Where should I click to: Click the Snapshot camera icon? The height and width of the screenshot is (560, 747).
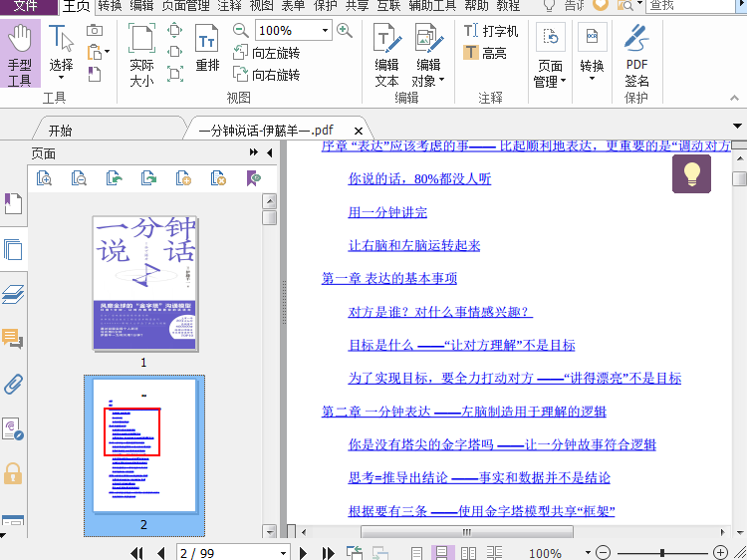pyautogui.click(x=95, y=31)
